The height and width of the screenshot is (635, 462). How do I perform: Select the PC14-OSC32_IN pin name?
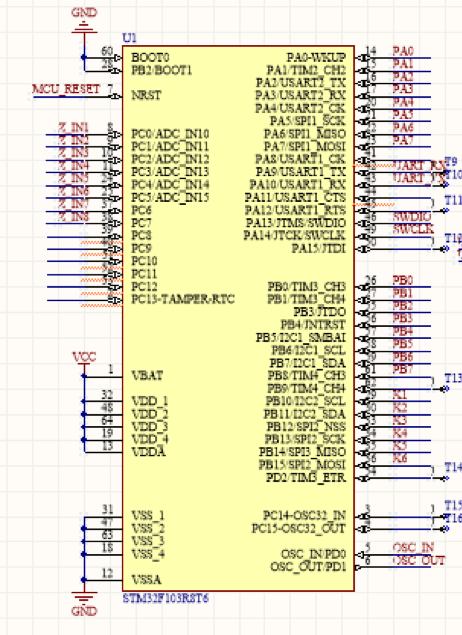click(304, 516)
